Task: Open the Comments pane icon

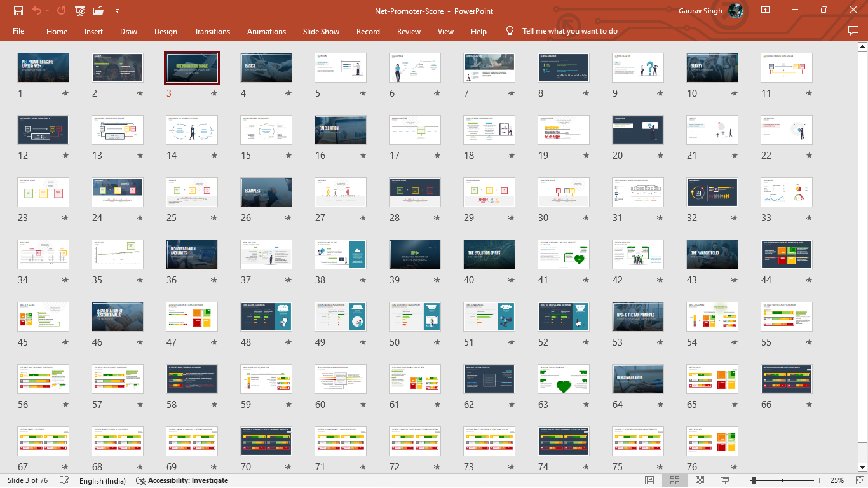Action: tap(853, 31)
